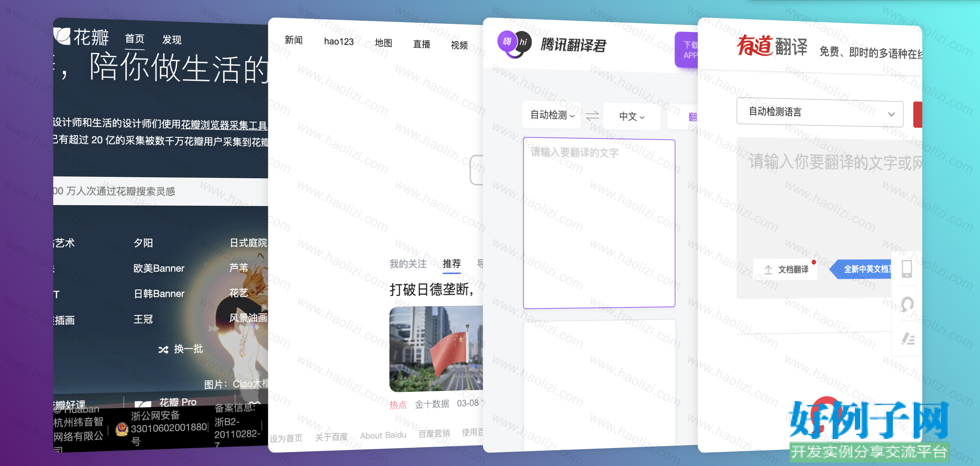
Task: Click Youdao 文档翻译 upload button
Action: point(786,269)
